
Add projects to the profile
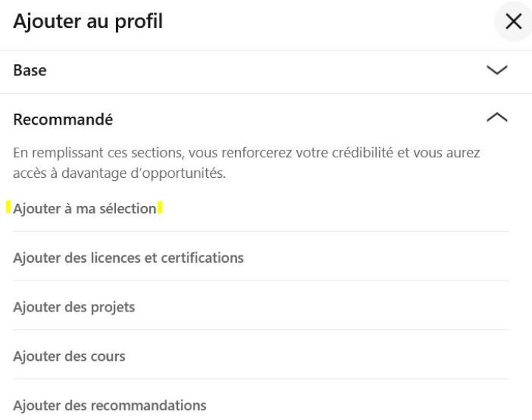[x=74, y=307]
